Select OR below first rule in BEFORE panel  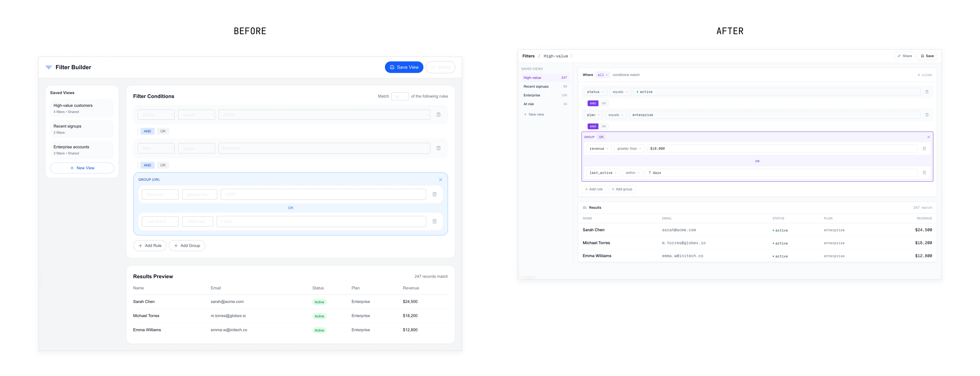pyautogui.click(x=163, y=131)
